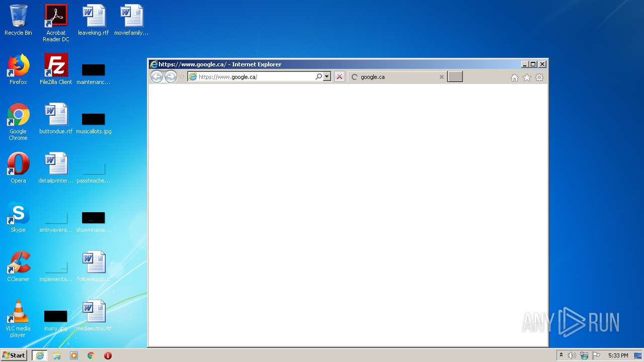Launch Chrome from the taskbar

pyautogui.click(x=91, y=355)
